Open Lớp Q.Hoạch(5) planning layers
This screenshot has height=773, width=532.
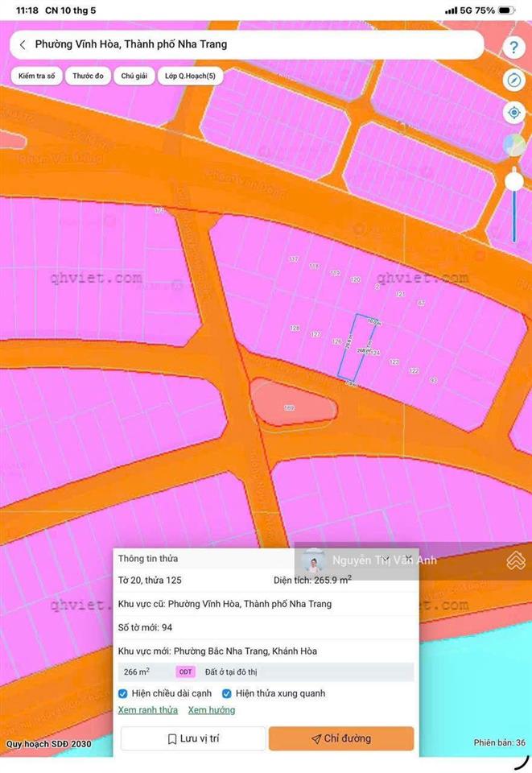click(x=190, y=76)
